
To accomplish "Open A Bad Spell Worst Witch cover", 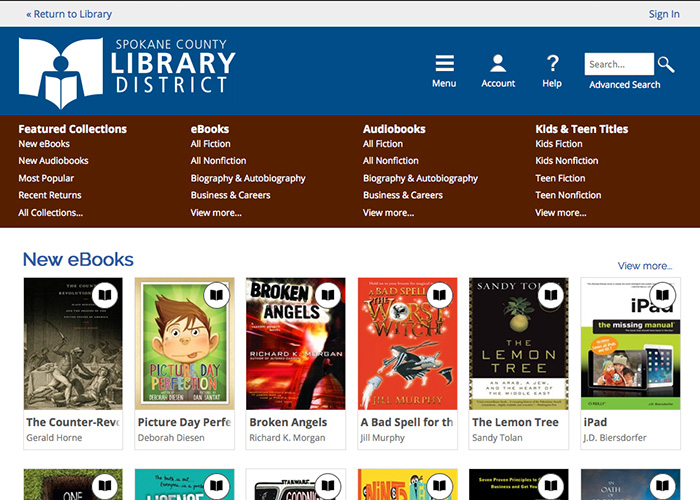I will click(x=407, y=343).
